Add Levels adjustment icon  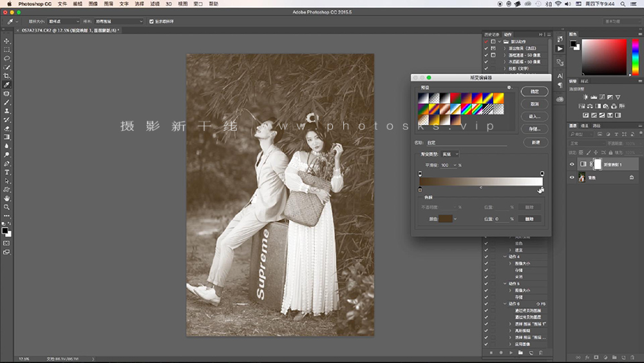[x=594, y=97]
